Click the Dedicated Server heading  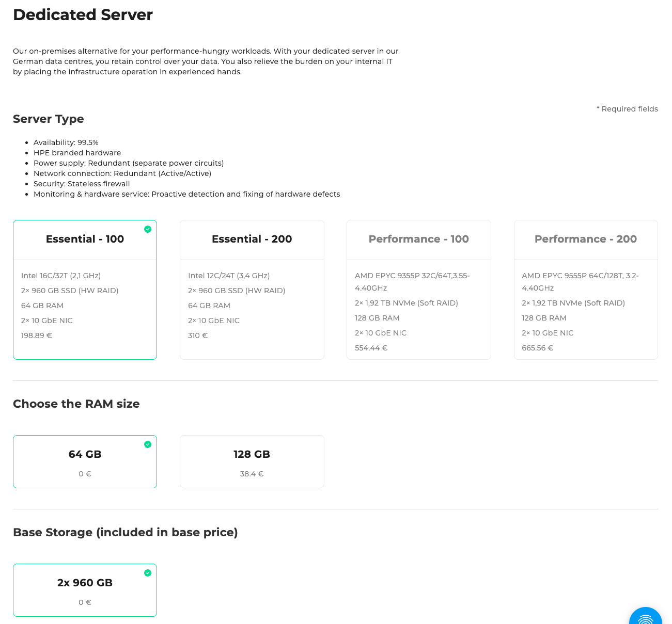(x=83, y=15)
